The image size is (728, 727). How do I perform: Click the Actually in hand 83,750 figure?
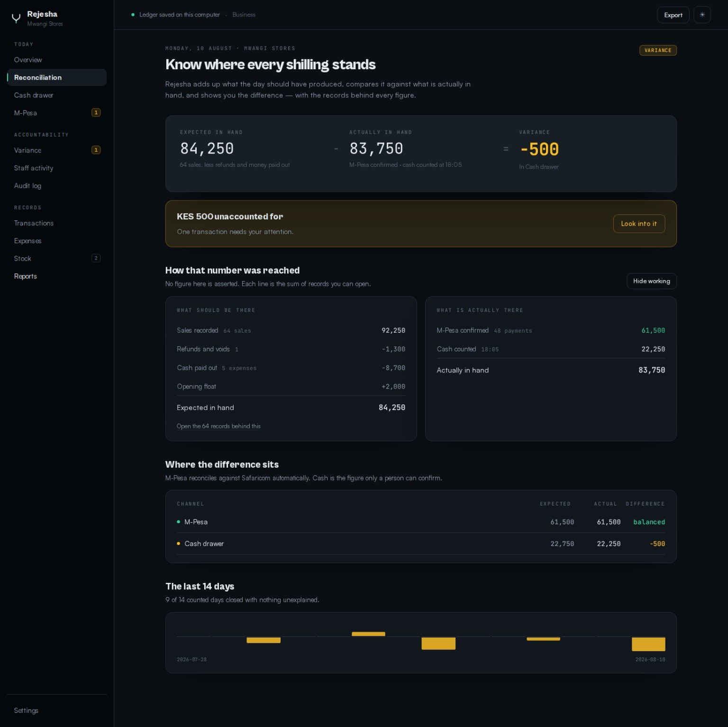tap(376, 149)
